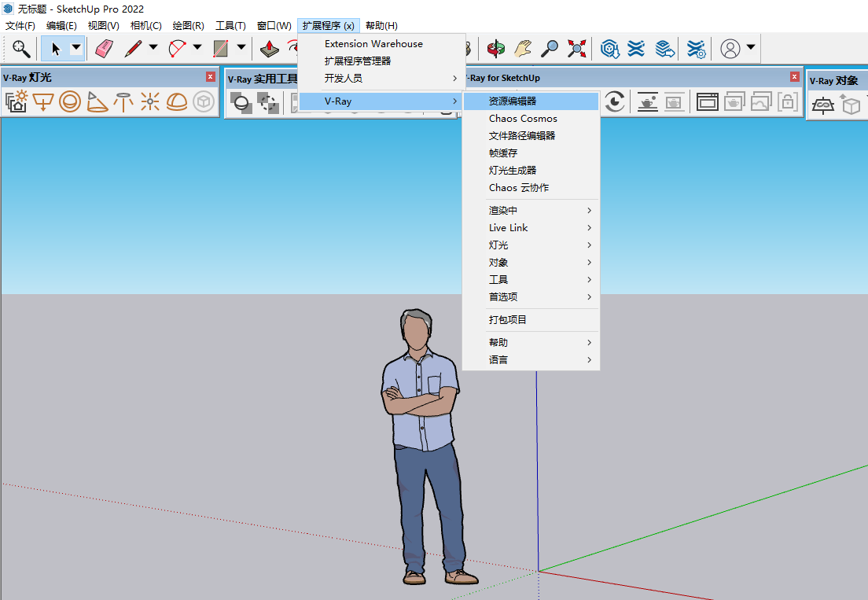
Task: Select Chaos Cosmos in the V-Ray submenu
Action: [x=531, y=119]
